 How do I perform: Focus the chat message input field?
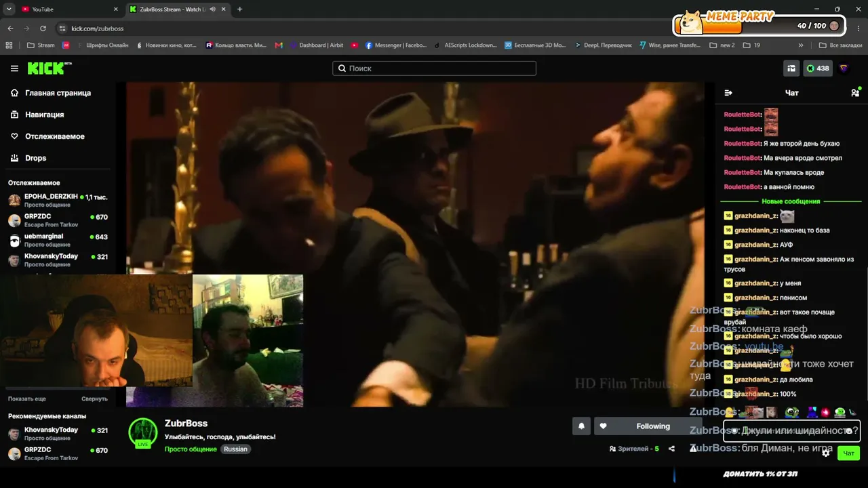791,431
